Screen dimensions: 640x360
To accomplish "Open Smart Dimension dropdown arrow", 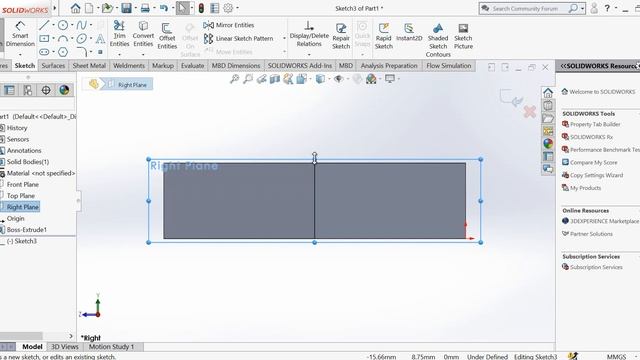I will pyautogui.click(x=20, y=54).
